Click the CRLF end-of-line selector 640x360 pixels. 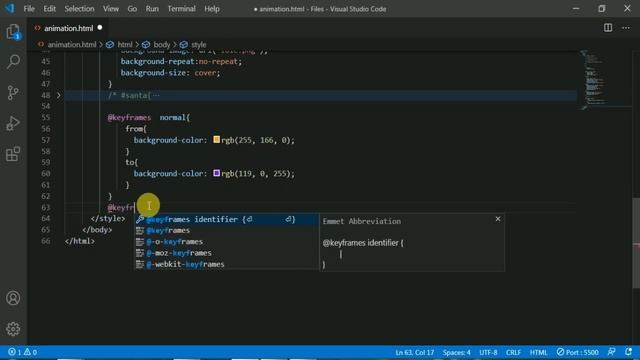tap(513, 352)
